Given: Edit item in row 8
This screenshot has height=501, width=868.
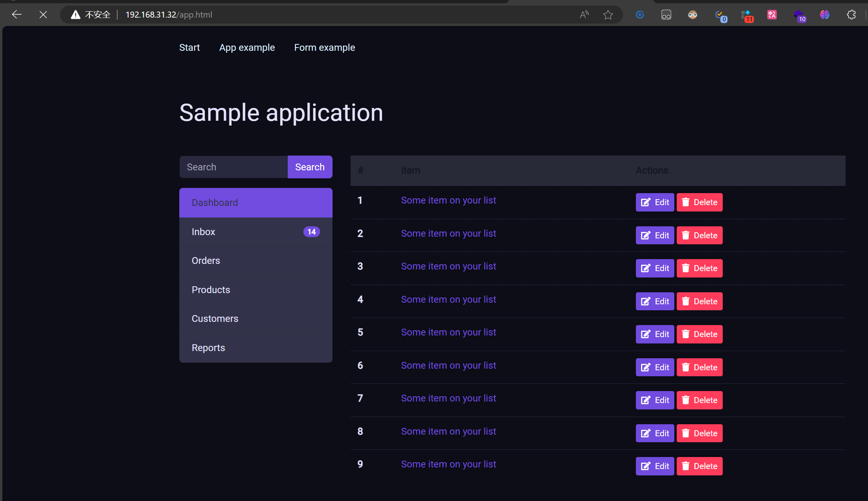Looking at the screenshot, I should tap(655, 433).
